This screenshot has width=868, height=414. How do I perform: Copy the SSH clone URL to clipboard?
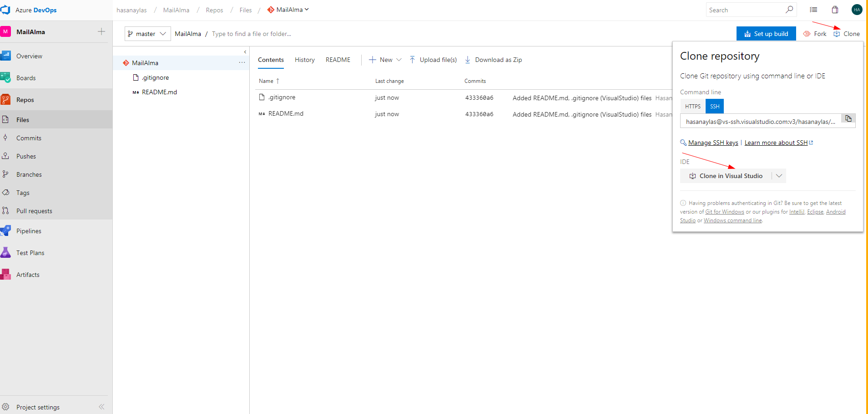coord(848,118)
